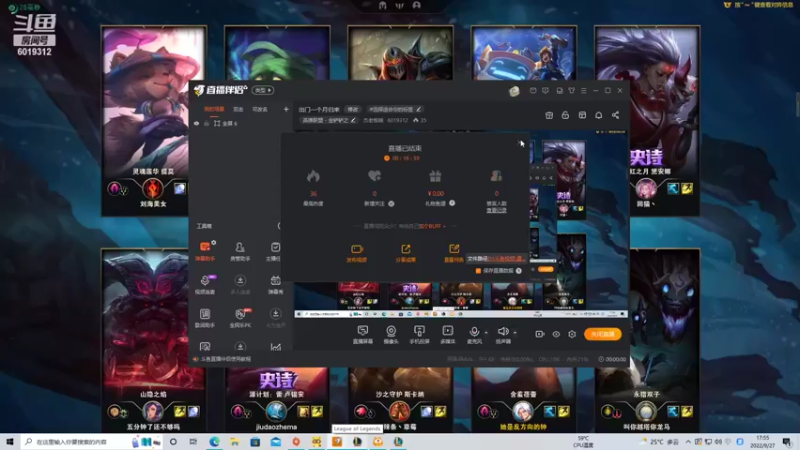The height and width of the screenshot is (450, 800).
Task: Open the 视频连麦 video co-stream tool
Action: tap(205, 284)
